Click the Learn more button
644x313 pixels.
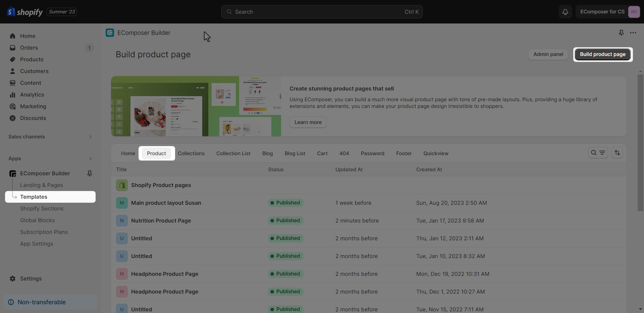coord(308,122)
